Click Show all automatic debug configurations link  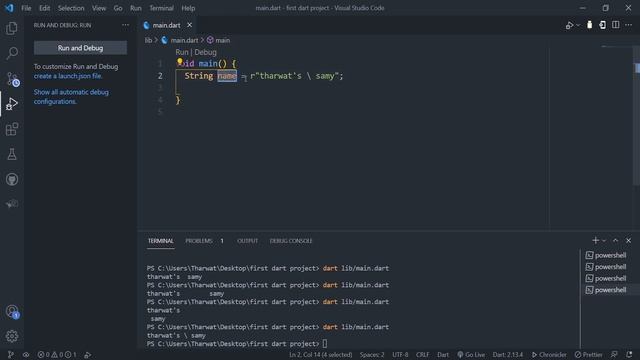pyautogui.click(x=71, y=97)
